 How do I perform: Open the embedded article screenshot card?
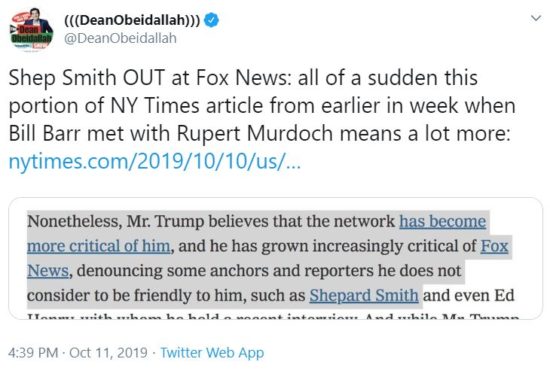point(276,258)
